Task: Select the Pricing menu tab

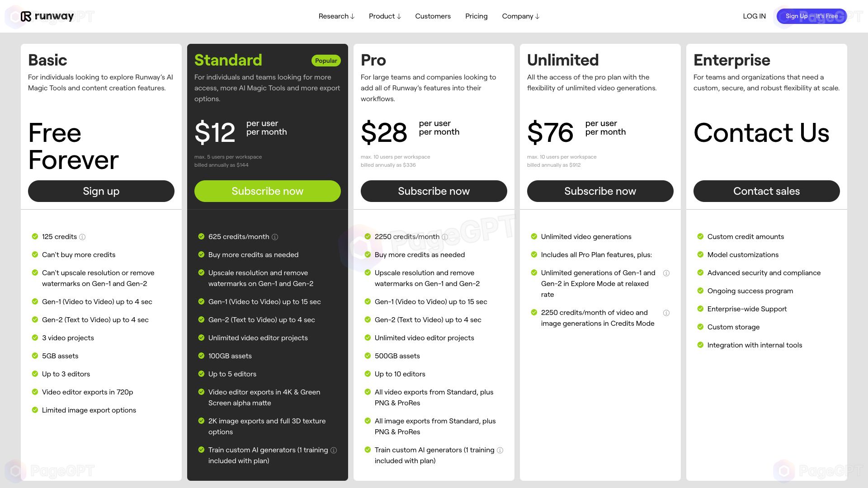Action: click(x=476, y=16)
